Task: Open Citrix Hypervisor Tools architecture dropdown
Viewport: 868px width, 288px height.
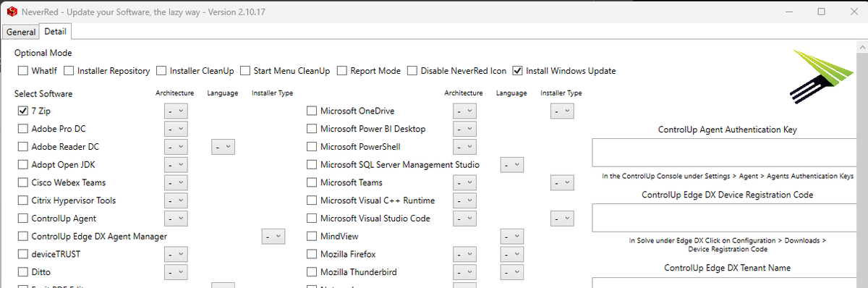Action: pyautogui.click(x=176, y=200)
